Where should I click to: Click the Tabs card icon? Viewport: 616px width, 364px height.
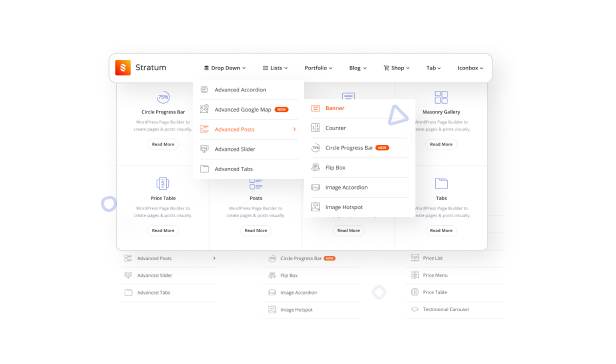pyautogui.click(x=441, y=183)
